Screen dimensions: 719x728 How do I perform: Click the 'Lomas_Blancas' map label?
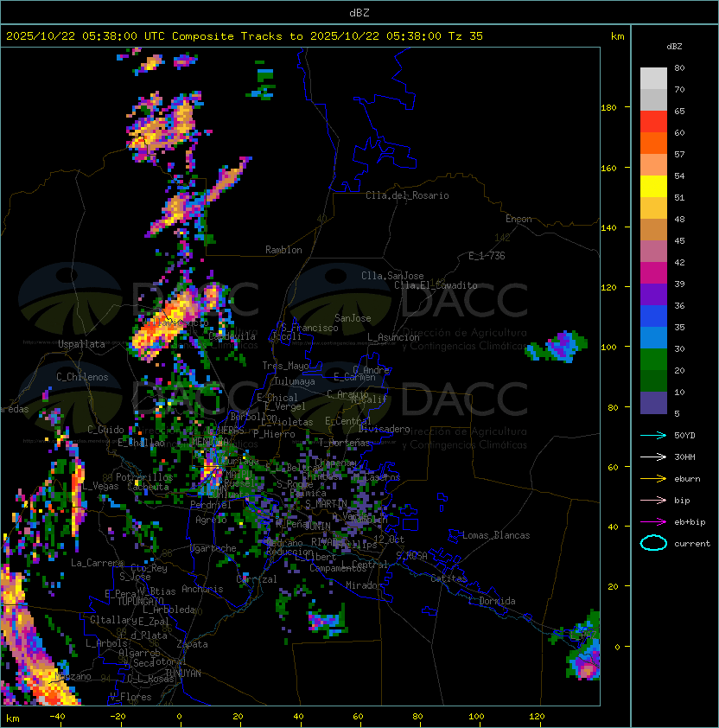(496, 535)
